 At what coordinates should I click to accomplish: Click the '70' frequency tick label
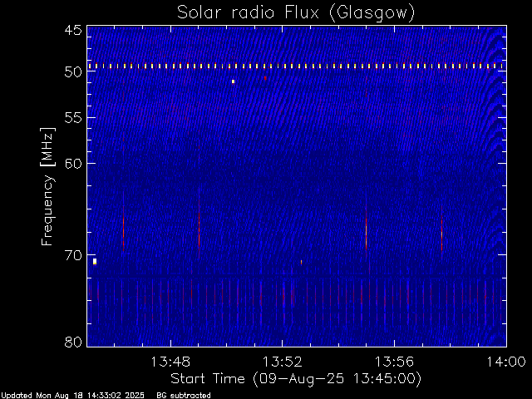coord(73,255)
